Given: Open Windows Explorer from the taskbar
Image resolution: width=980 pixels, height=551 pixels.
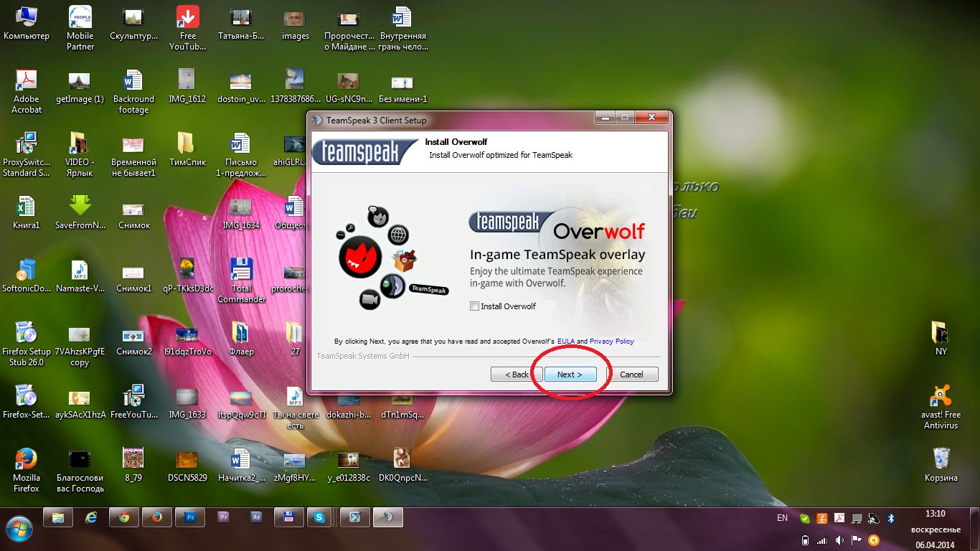Looking at the screenshot, I should coord(58,517).
